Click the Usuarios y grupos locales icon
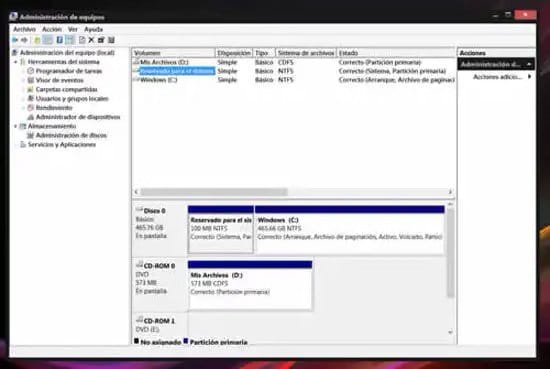The image size is (550, 369). pos(31,99)
